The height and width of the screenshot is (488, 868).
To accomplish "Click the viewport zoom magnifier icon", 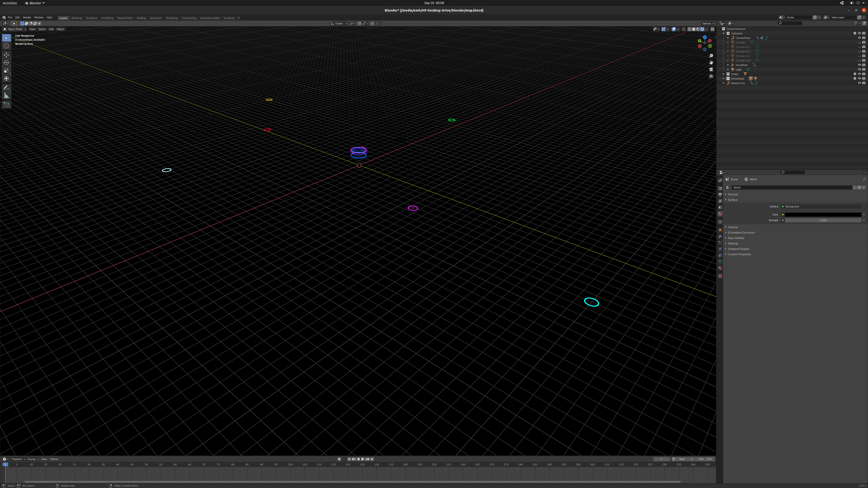I will point(711,56).
